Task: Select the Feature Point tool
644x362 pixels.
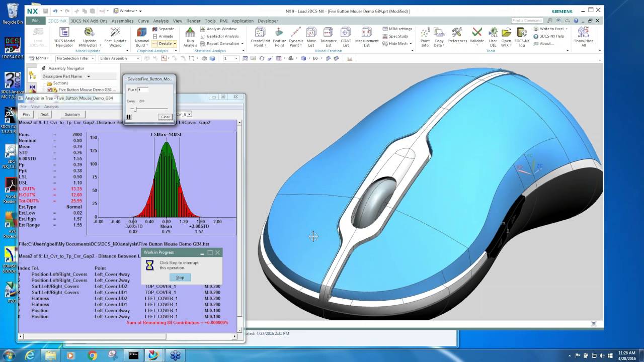Action: pos(279,36)
